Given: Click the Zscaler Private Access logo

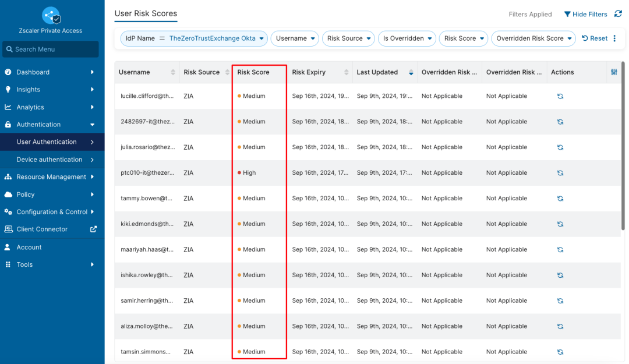Looking at the screenshot, I should (x=51, y=16).
